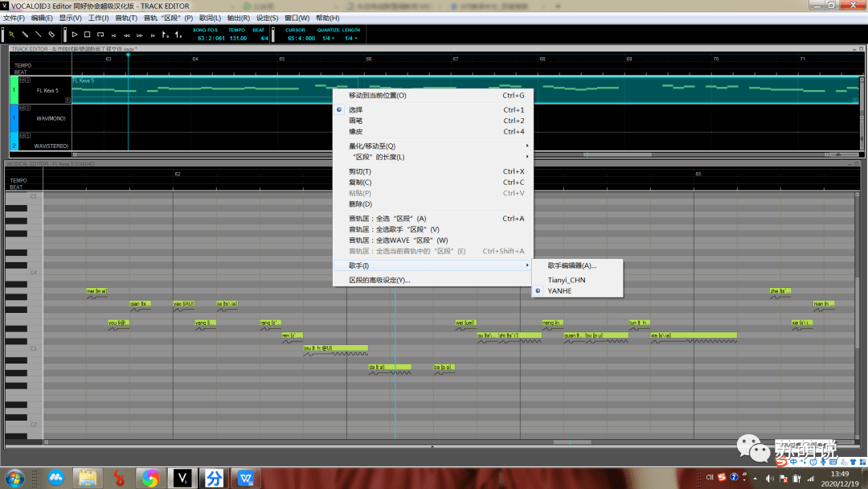Jump to song start in transport bar
The image size is (868, 489).
(x=113, y=35)
